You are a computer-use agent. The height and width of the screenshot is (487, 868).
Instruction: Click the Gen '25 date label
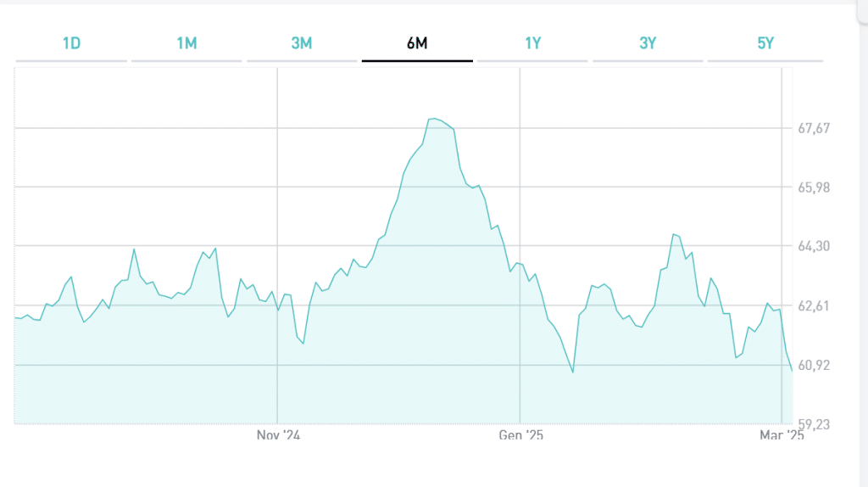pos(520,435)
